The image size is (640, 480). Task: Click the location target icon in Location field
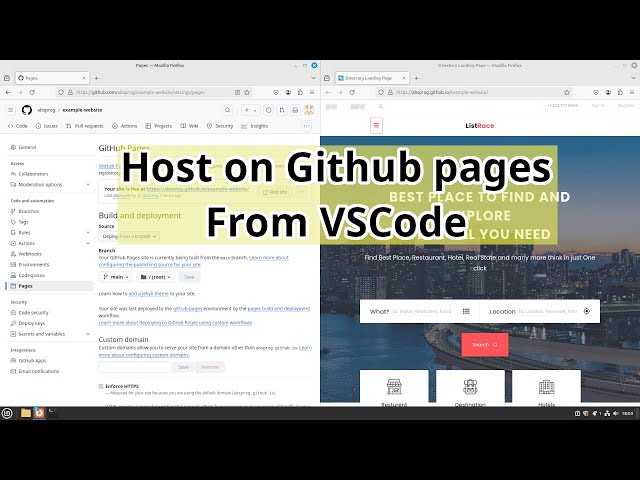point(587,311)
